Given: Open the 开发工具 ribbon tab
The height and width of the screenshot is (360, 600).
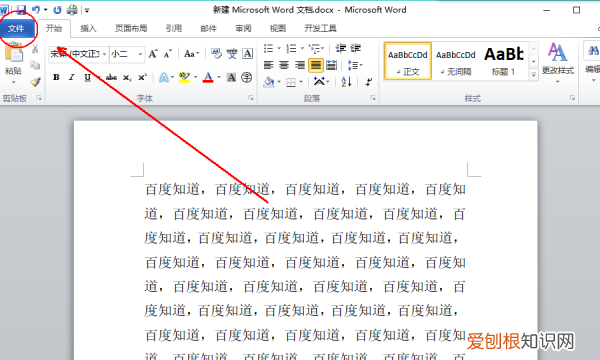Looking at the screenshot, I should coord(320,28).
